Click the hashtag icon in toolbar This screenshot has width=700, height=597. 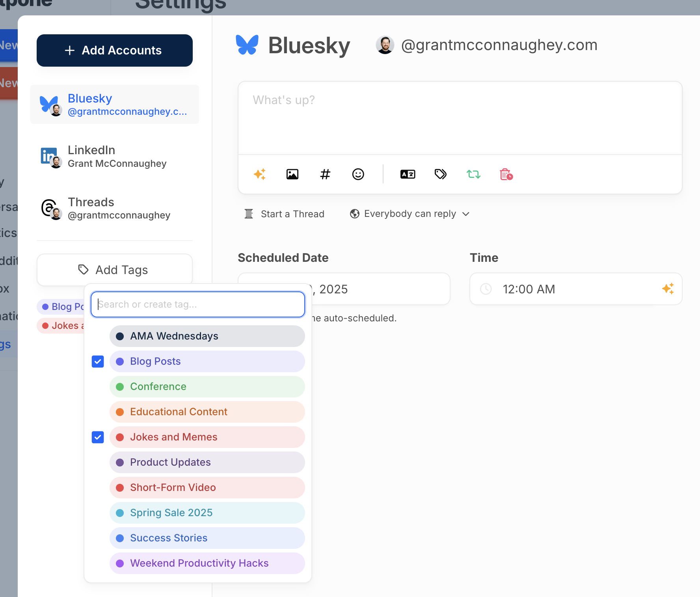coord(325,174)
